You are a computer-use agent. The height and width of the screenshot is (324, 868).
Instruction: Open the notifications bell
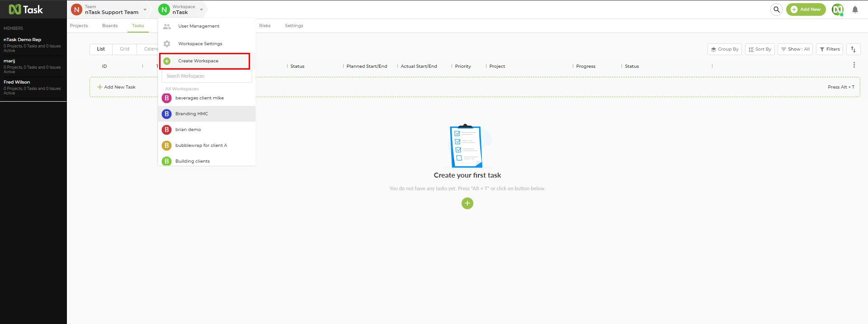[x=855, y=9]
